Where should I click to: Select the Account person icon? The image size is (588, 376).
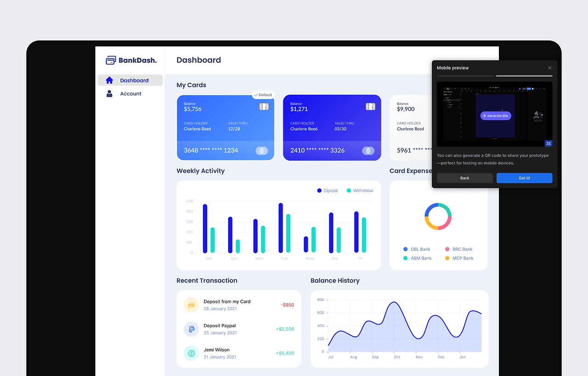(x=109, y=94)
